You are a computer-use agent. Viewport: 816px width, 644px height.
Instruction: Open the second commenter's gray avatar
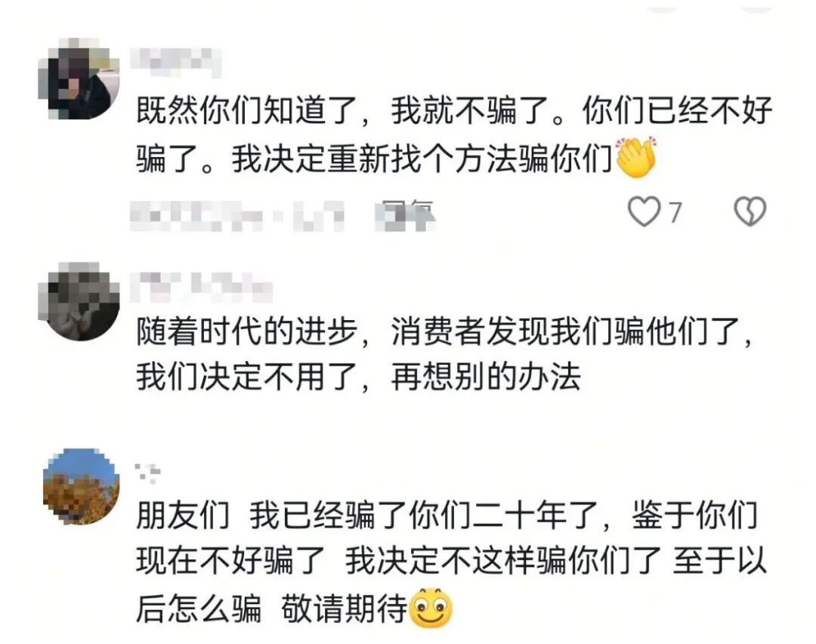[79, 302]
